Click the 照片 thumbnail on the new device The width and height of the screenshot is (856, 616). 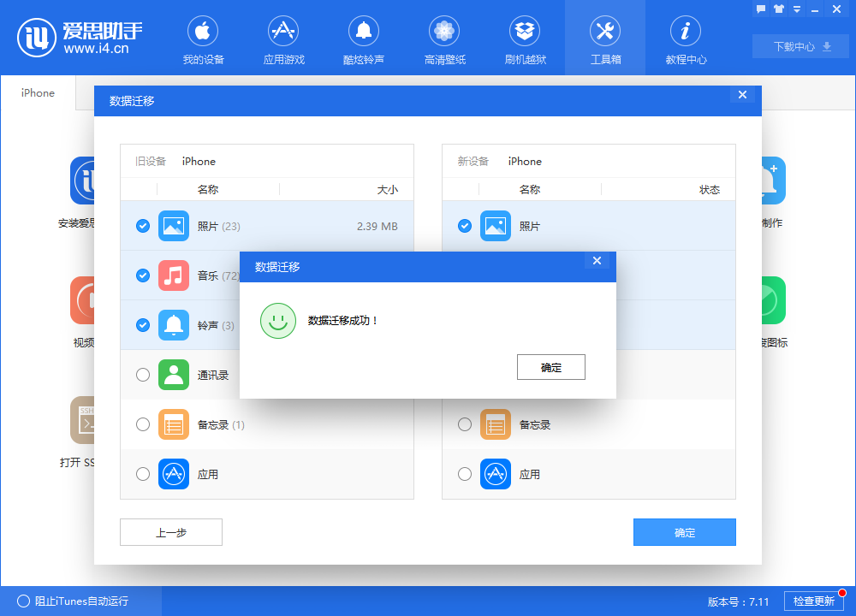pos(496,226)
